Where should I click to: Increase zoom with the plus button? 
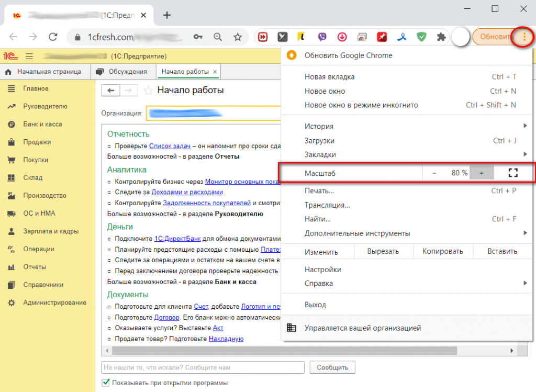pos(482,173)
